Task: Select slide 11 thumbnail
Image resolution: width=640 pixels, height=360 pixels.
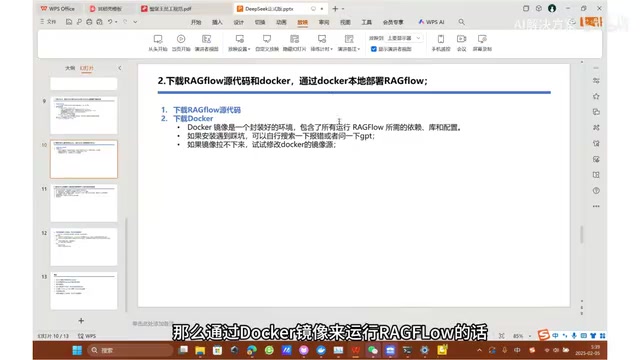Action: click(x=84, y=203)
